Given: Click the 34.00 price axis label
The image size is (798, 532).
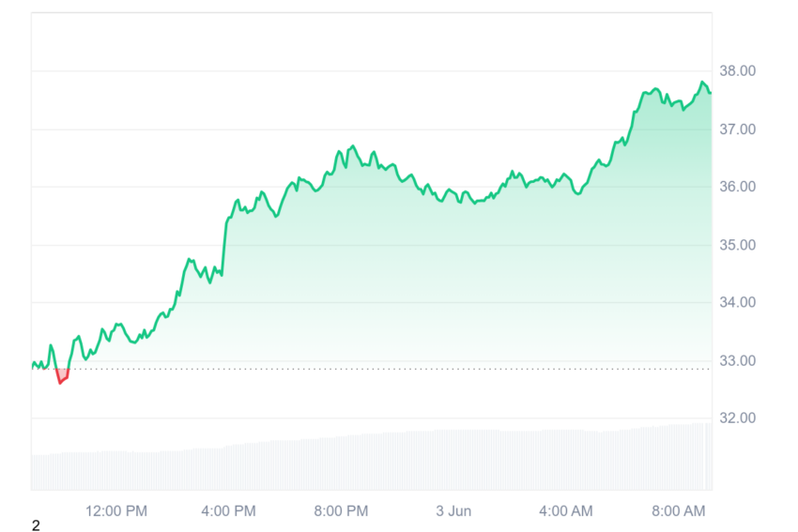Looking at the screenshot, I should pyautogui.click(x=737, y=302).
